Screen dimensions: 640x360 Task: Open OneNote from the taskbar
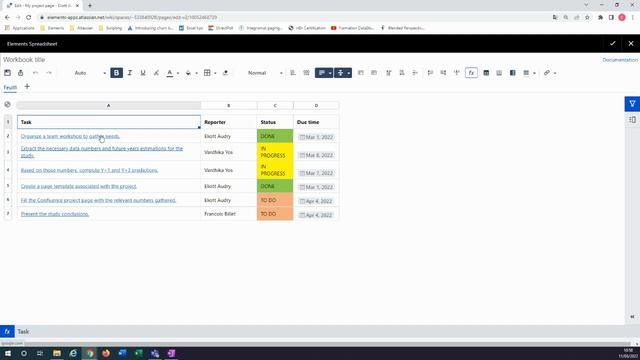(171, 353)
